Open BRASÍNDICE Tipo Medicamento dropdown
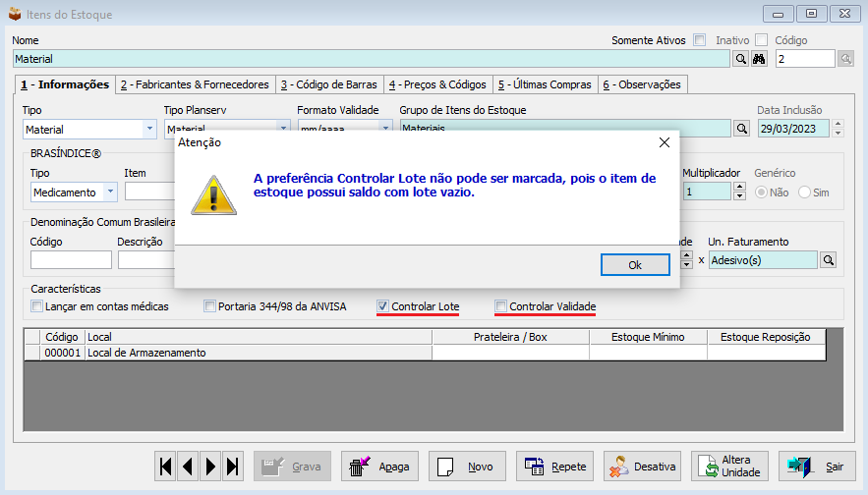The height and width of the screenshot is (495, 868). (110, 192)
